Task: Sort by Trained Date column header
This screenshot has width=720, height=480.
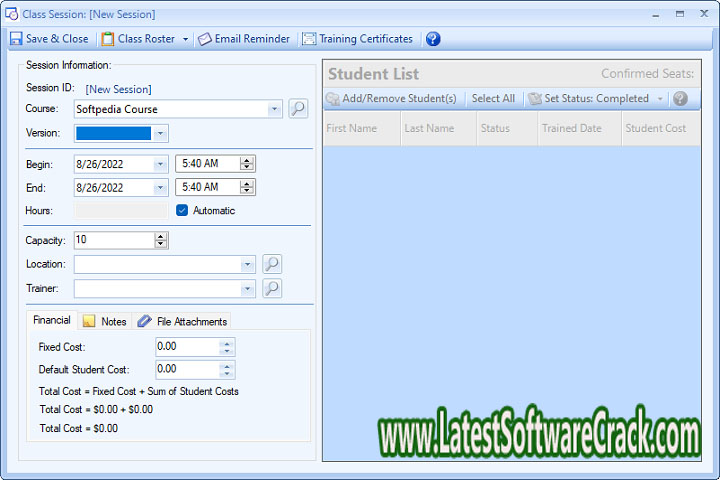Action: pyautogui.click(x=580, y=129)
